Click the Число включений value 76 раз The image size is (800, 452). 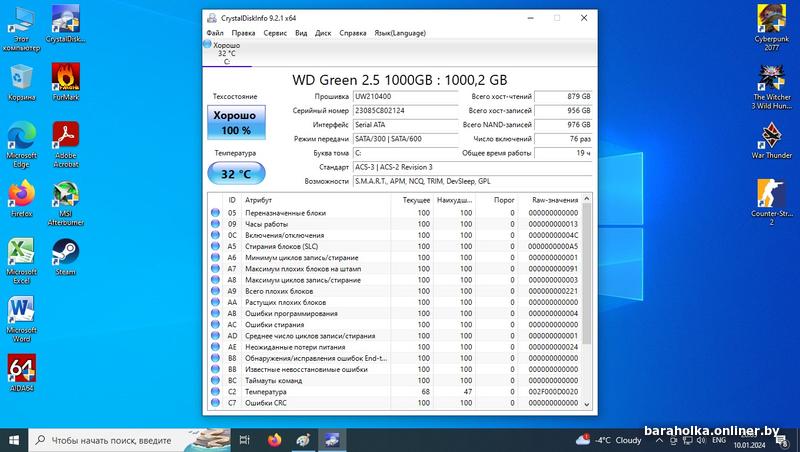click(x=563, y=139)
